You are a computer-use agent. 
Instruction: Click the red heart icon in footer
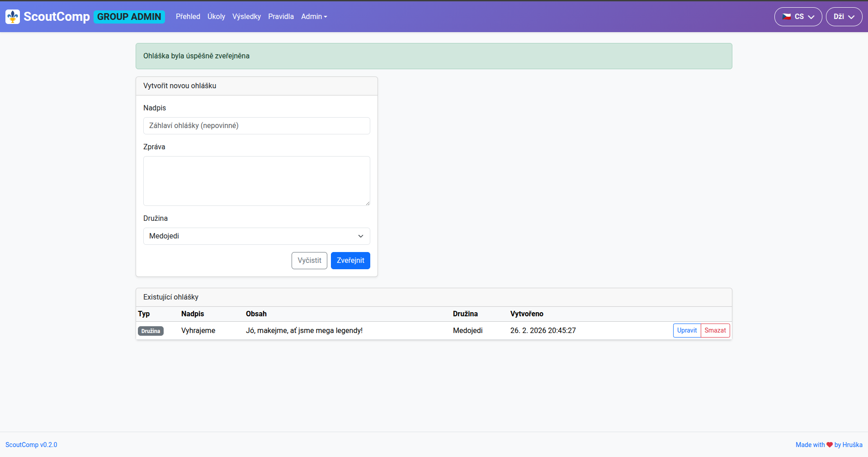[830, 445]
